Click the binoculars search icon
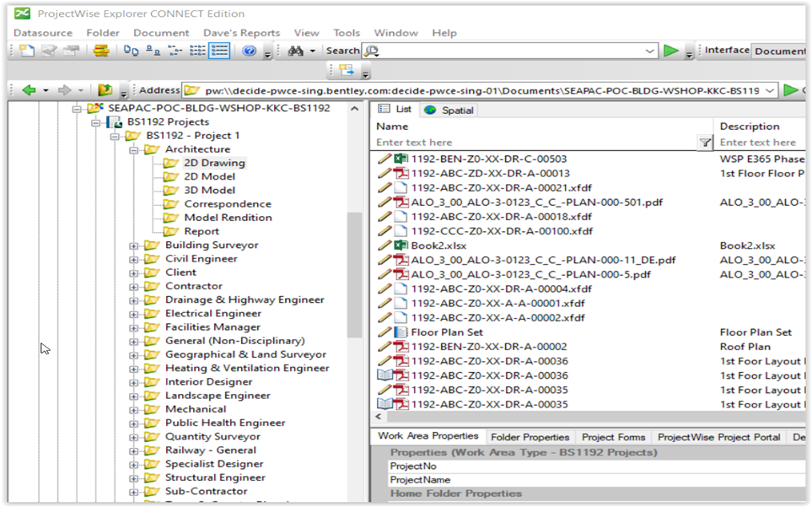The height and width of the screenshot is (507, 812). 296,51
